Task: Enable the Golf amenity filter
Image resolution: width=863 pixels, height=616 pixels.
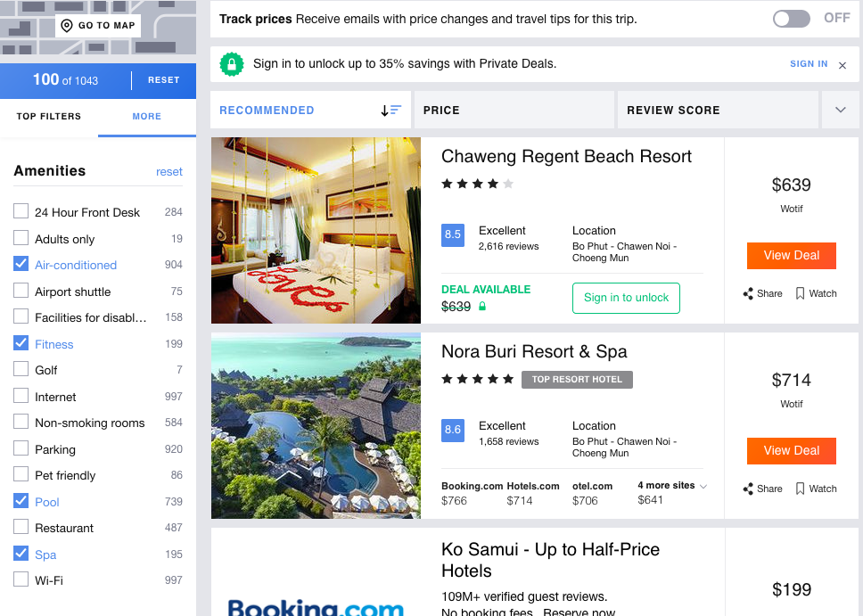Action: click(x=21, y=370)
